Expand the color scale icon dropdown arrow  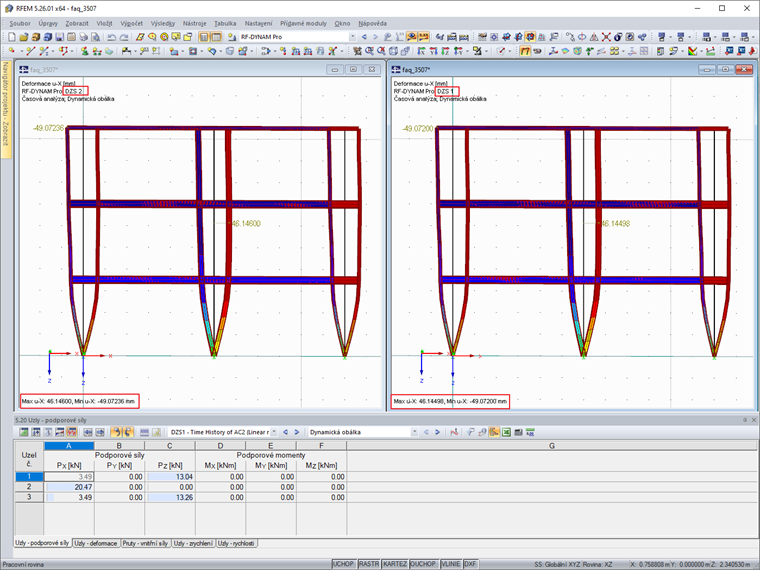click(x=702, y=51)
